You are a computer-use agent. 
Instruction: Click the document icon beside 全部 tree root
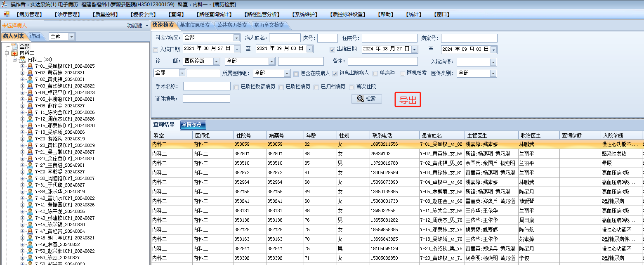pyautogui.click(x=14, y=47)
